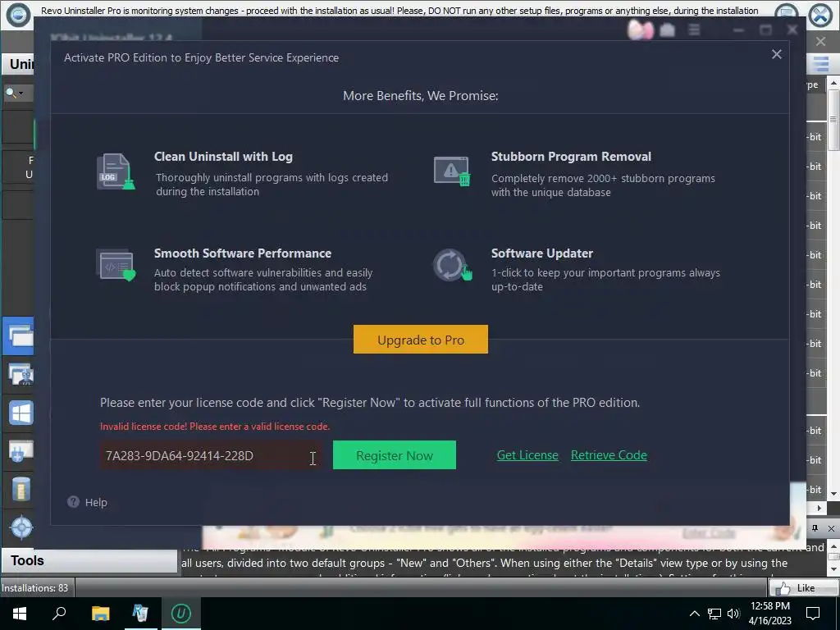The width and height of the screenshot is (840, 630).
Task: Click into the license code input field
Action: click(211, 454)
